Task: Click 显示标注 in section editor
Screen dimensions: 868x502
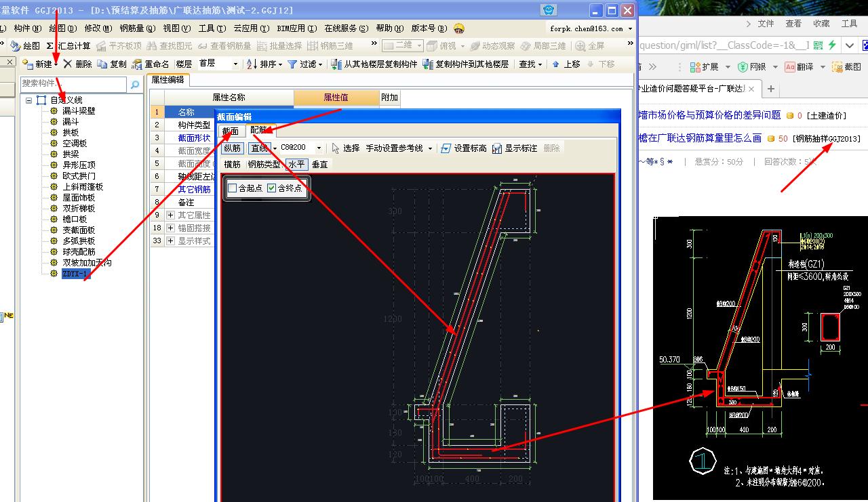Action: tap(515, 148)
